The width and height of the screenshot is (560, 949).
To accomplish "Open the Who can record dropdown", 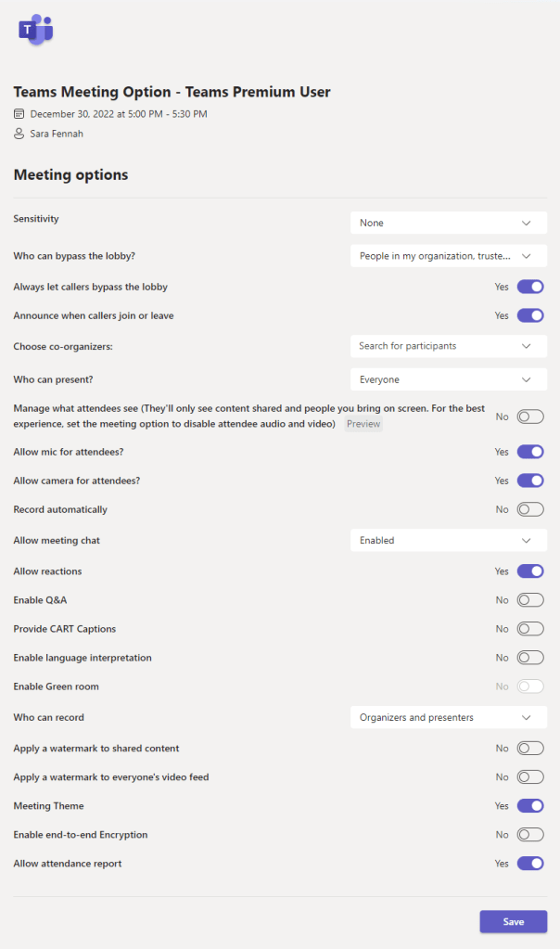I will (448, 717).
